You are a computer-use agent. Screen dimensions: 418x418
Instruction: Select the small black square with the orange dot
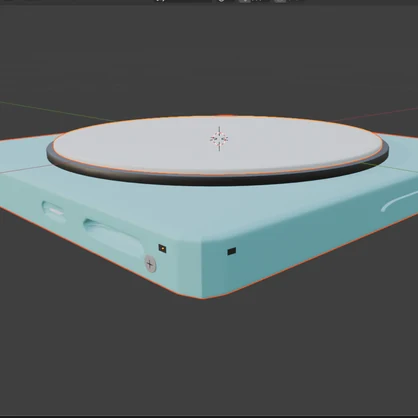pyautogui.click(x=162, y=248)
